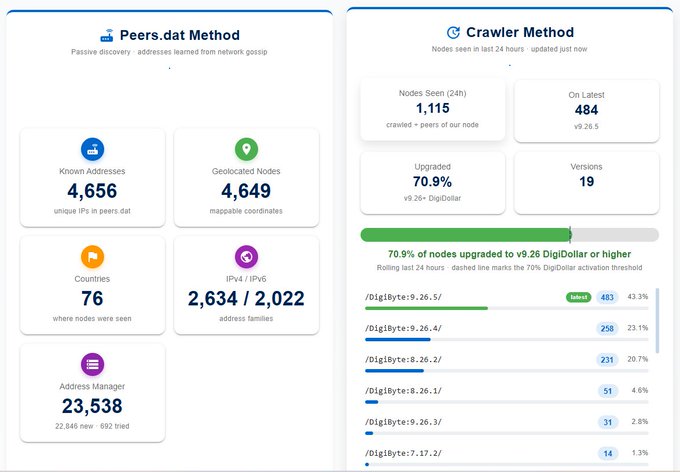
Task: Click the 1,115 nodes seen value
Action: 433,108
